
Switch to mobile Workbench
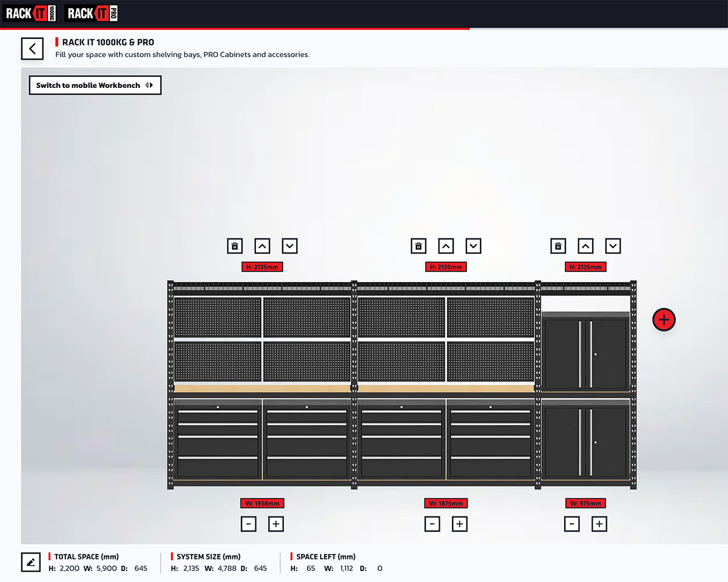95,85
